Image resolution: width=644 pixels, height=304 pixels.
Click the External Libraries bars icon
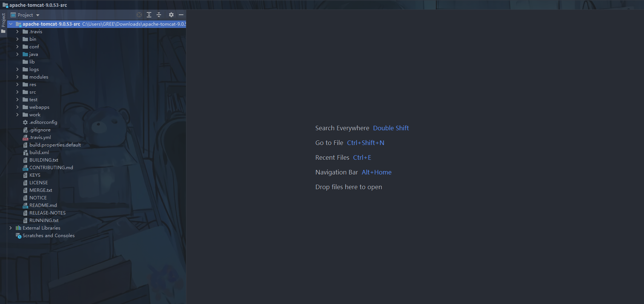(18, 228)
